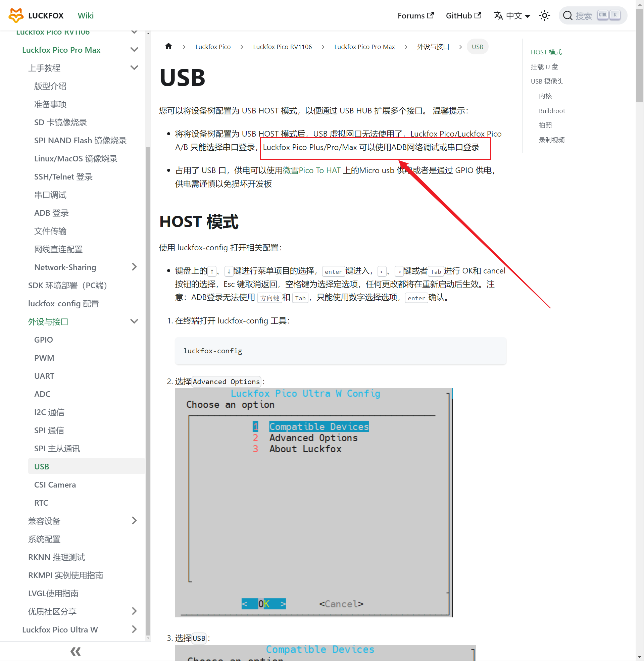Screen dimensions: 644x661
Task: Open I2C 通信 page in sidebar
Action: [x=49, y=412]
